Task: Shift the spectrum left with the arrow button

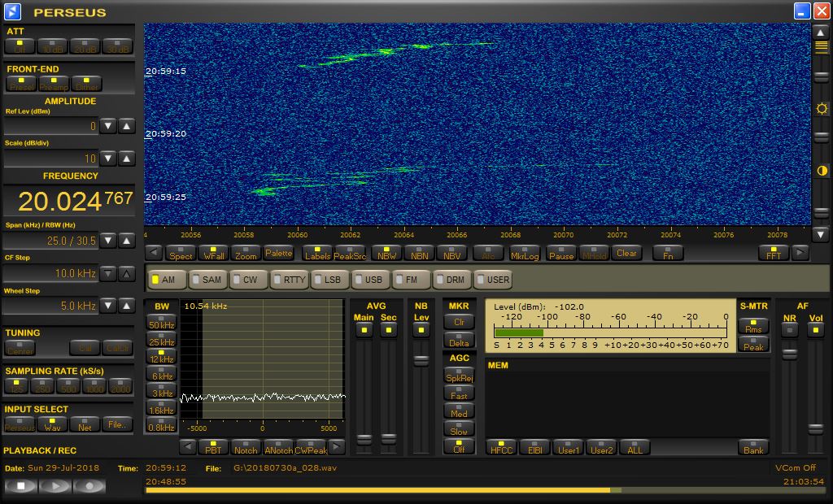Action: 154,253
